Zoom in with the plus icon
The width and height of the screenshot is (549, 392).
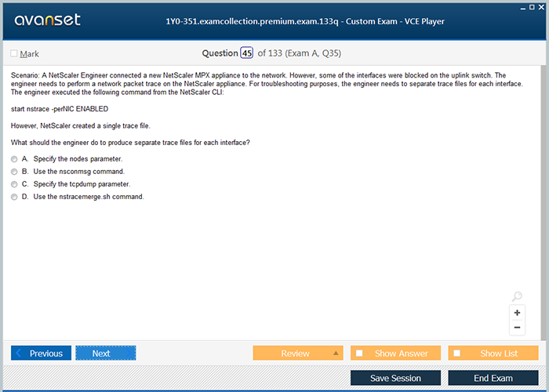[517, 313]
